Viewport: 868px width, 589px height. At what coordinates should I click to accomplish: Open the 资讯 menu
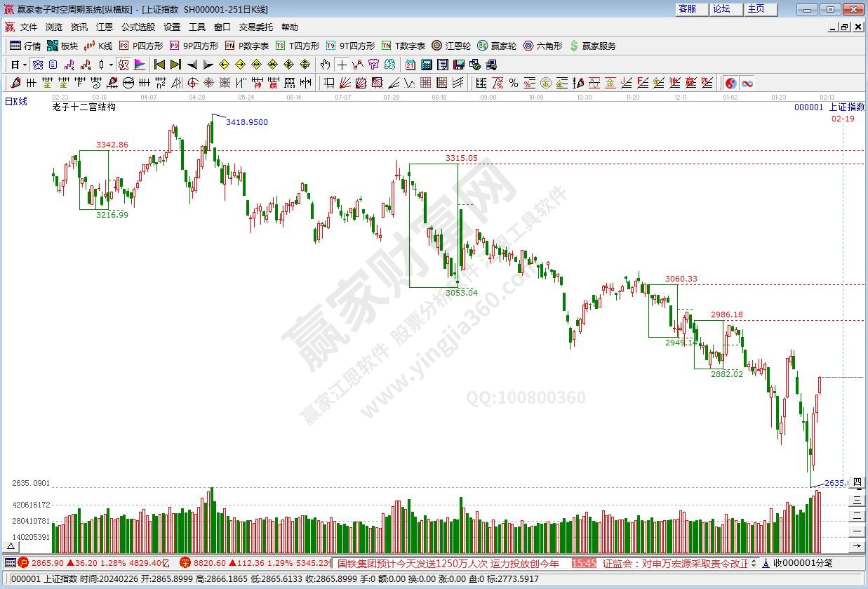tap(79, 27)
